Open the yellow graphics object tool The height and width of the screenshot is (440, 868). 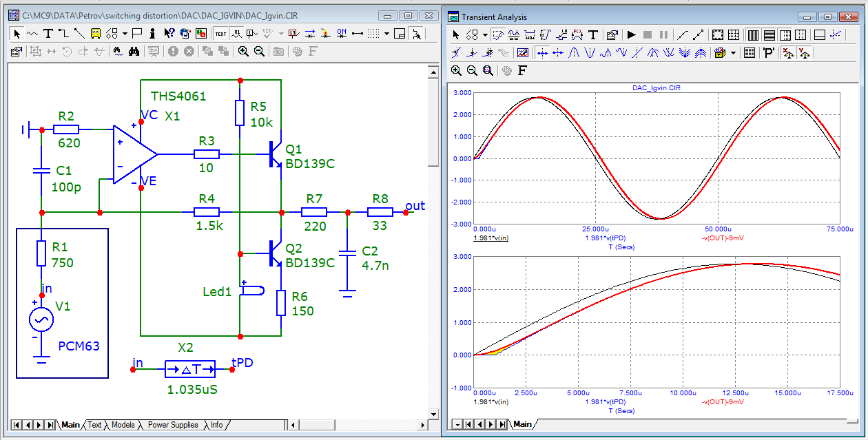95,33
